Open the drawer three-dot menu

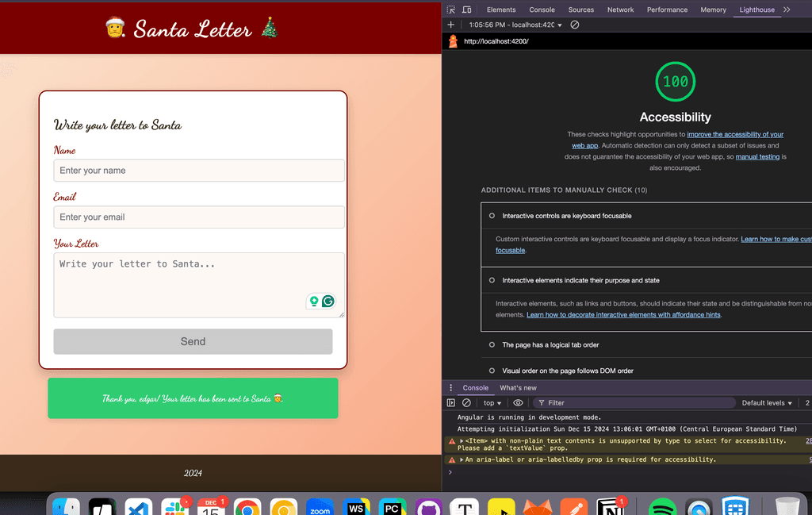point(451,388)
